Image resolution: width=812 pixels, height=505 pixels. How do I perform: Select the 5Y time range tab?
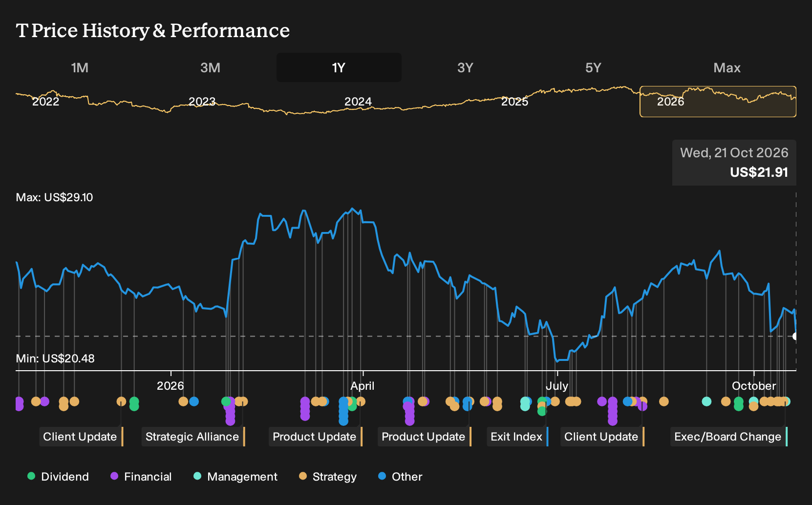(x=593, y=67)
